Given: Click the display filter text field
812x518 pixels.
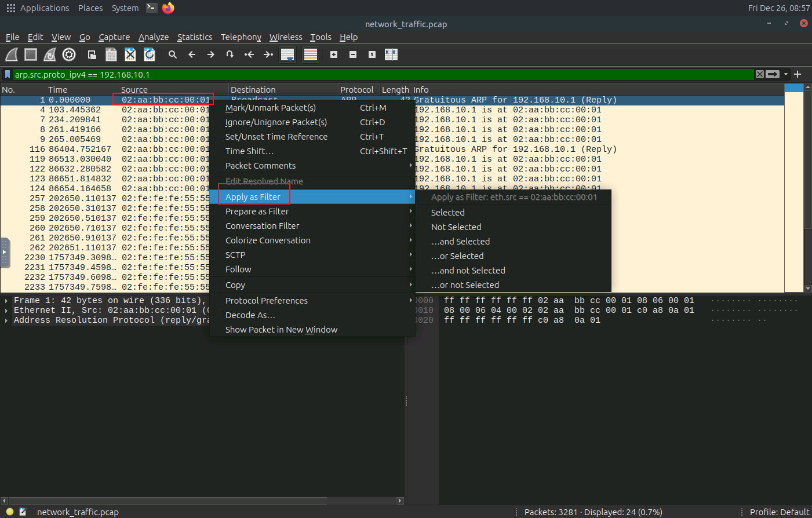Looking at the screenshot, I should click(x=383, y=74).
